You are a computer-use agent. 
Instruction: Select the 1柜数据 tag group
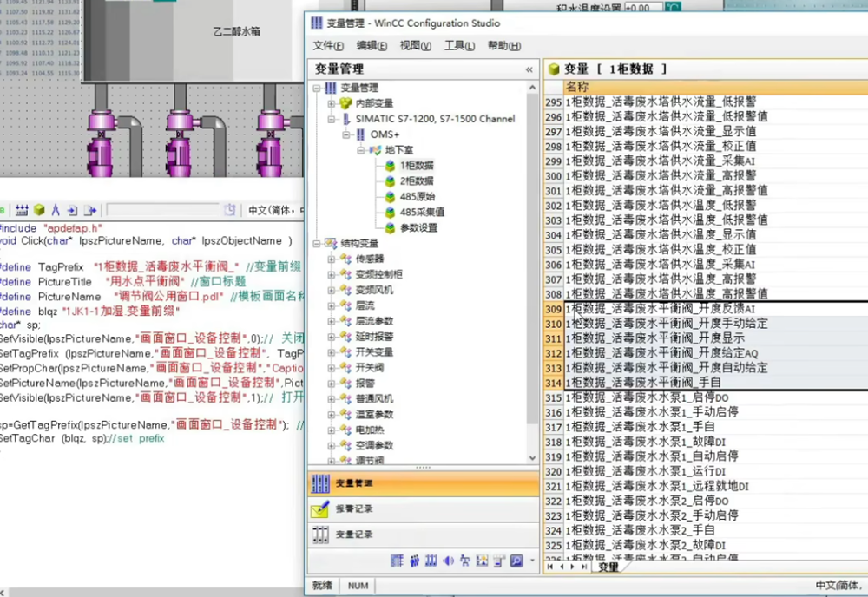[x=418, y=165]
